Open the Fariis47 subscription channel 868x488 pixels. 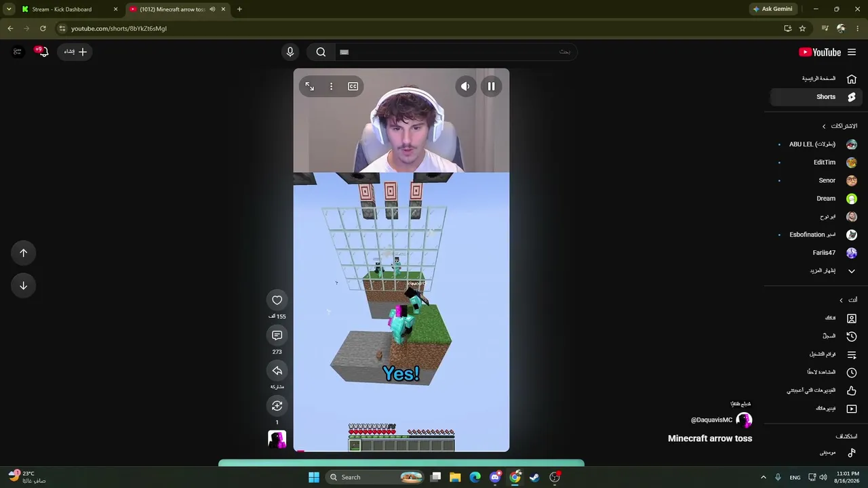[x=816, y=253]
